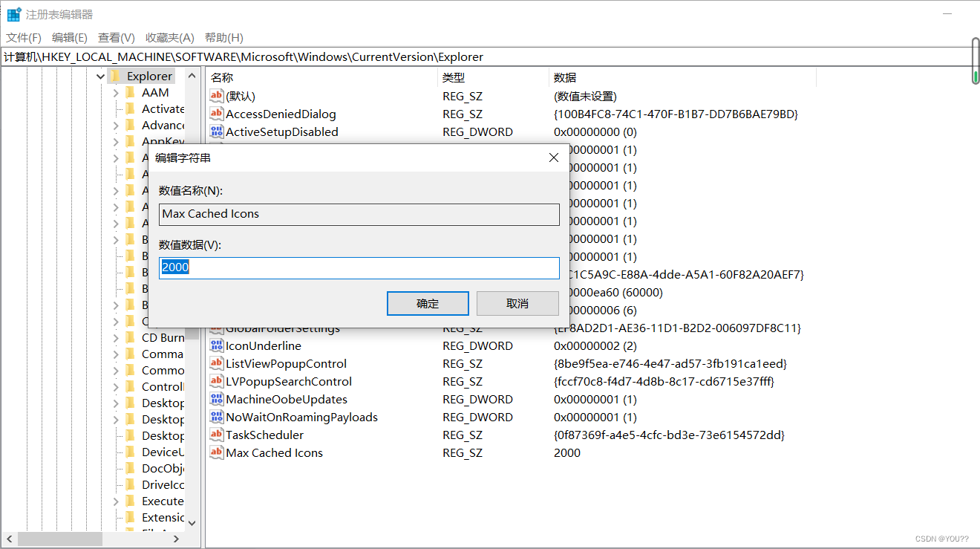Click the {8be9f5ea-e746-4e47-ad57-3fb191ca1eed} data cell
The image size is (980, 549).
pyautogui.click(x=670, y=363)
